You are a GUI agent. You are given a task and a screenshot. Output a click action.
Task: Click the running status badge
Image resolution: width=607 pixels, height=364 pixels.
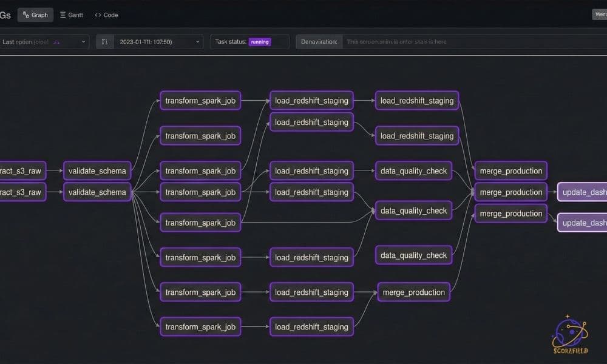click(x=260, y=41)
